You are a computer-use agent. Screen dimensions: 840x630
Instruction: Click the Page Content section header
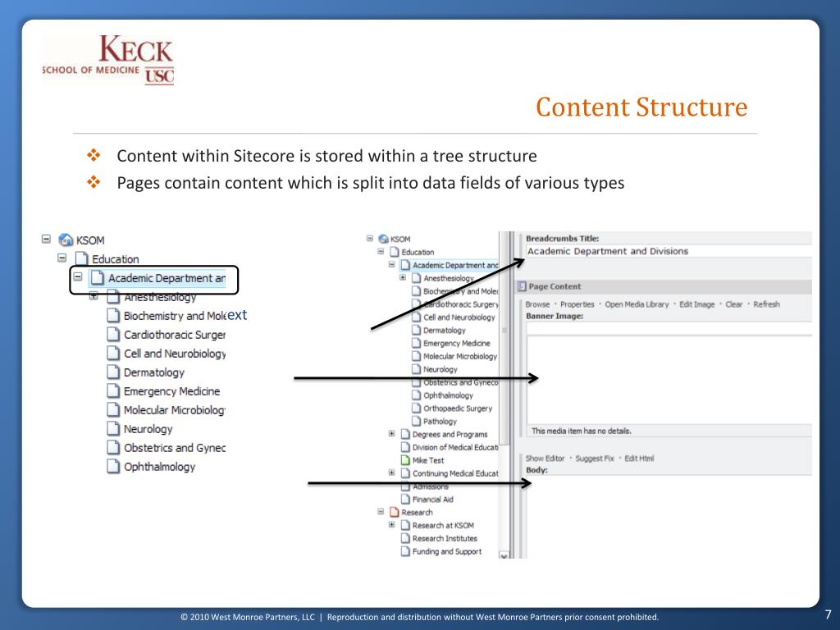(663, 286)
